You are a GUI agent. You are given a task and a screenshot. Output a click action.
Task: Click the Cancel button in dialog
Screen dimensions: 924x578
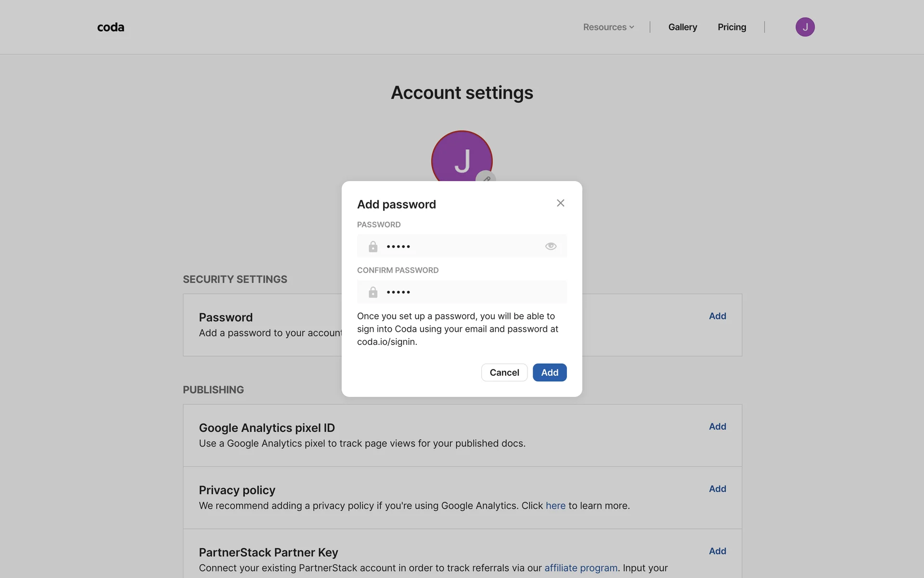click(504, 372)
